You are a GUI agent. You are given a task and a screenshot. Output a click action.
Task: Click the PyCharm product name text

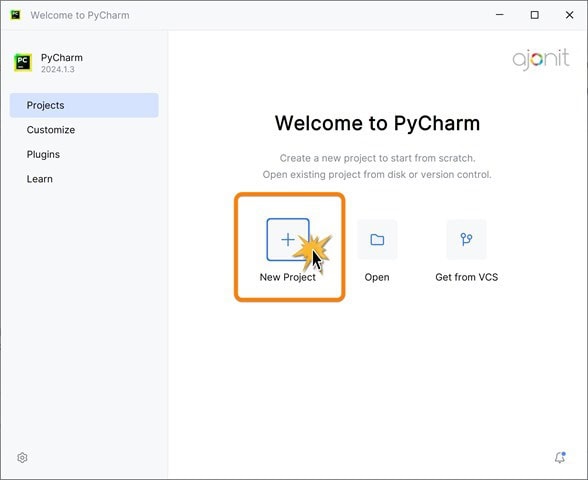(62, 58)
